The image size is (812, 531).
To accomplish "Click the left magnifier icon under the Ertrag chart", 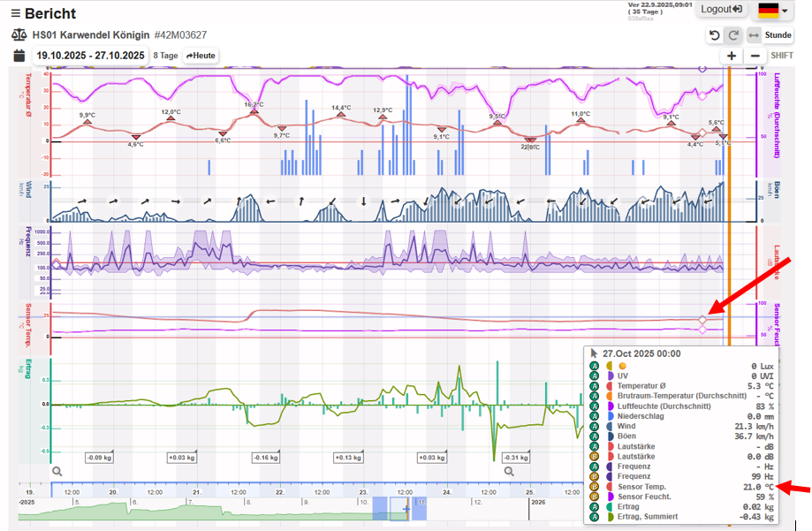I will 57,472.
